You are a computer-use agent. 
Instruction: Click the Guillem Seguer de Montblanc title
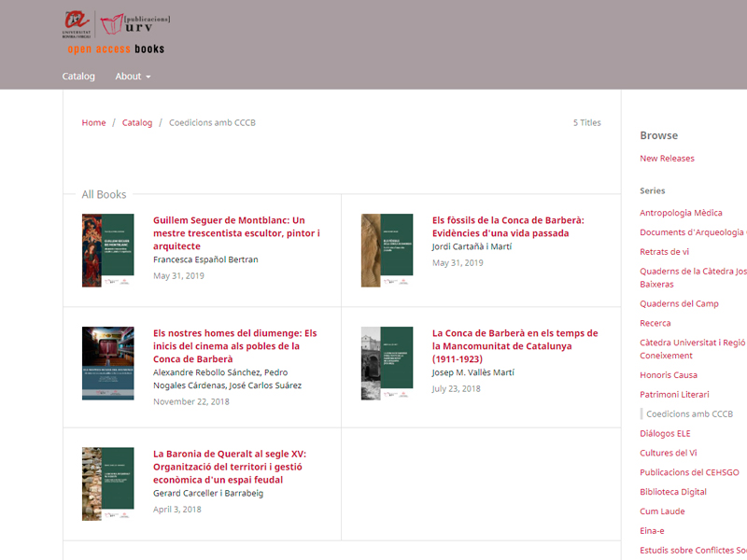234,232
